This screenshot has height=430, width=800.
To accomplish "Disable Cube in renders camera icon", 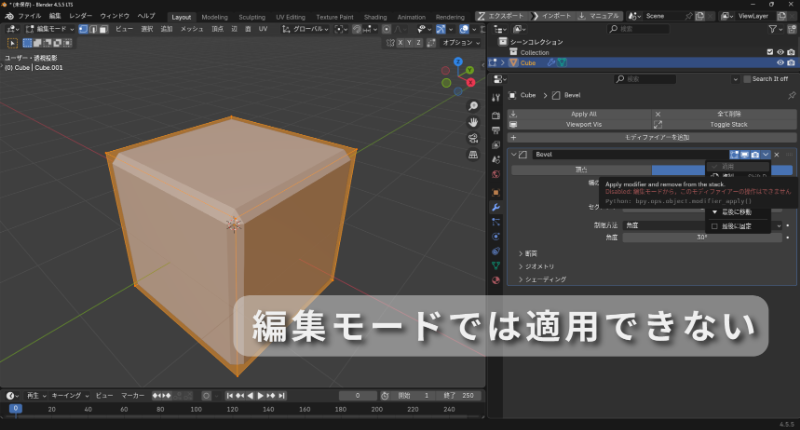I will click(x=791, y=63).
